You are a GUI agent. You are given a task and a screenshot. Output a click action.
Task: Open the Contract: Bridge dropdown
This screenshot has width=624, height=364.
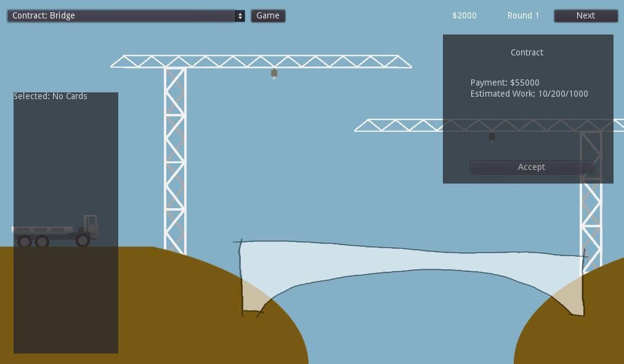(x=126, y=15)
